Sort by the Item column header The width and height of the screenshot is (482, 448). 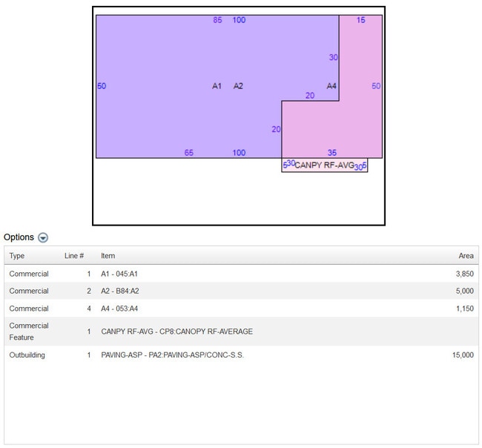(x=108, y=256)
